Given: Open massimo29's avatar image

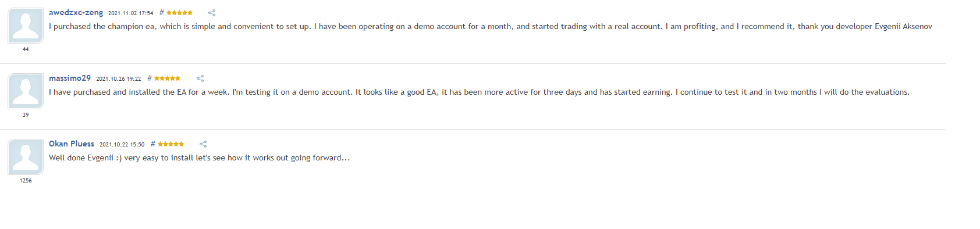Looking at the screenshot, I should [x=26, y=91].
